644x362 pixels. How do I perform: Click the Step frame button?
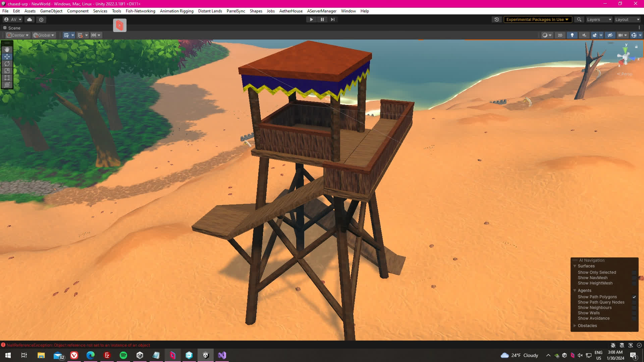tap(333, 19)
